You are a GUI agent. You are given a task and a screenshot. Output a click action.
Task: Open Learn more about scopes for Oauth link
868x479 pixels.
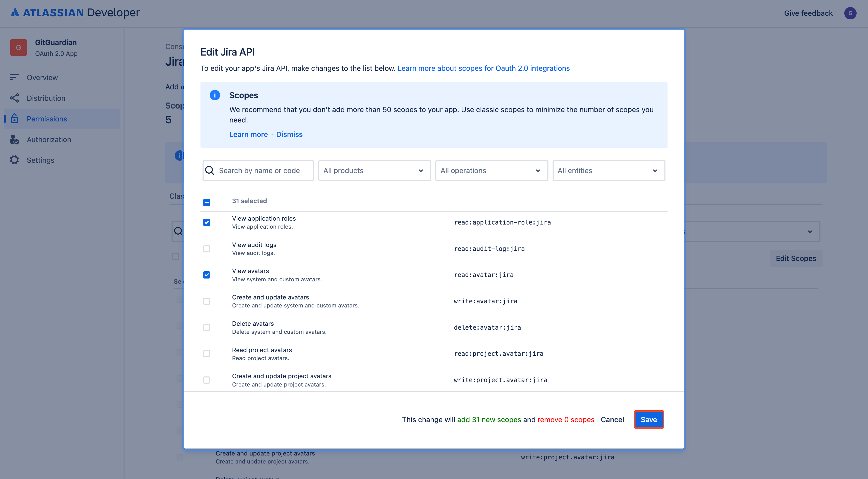click(484, 68)
